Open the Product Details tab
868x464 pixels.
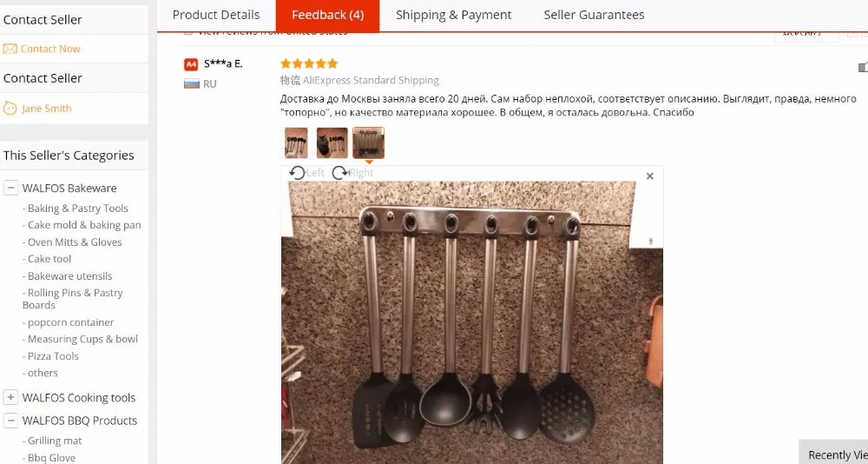click(216, 15)
